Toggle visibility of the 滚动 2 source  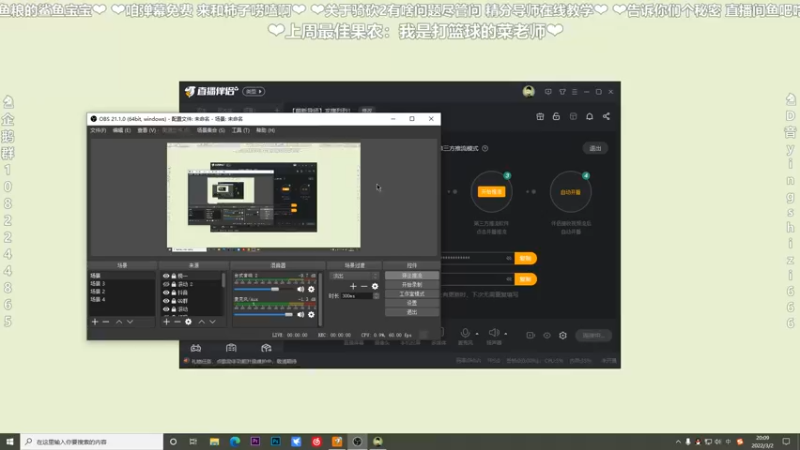[x=166, y=284]
